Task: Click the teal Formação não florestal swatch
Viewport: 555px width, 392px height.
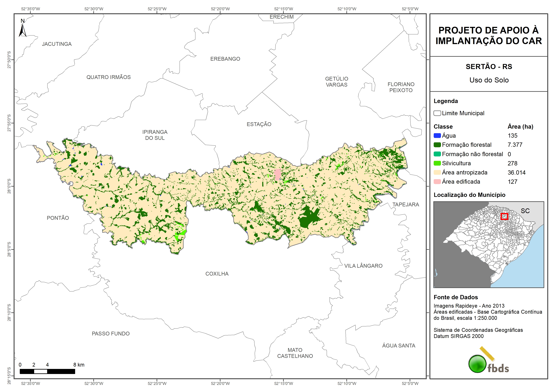Action: pyautogui.click(x=437, y=154)
